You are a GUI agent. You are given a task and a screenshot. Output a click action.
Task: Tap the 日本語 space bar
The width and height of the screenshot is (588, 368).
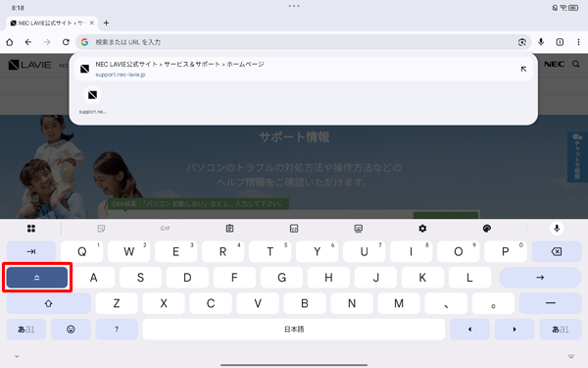click(x=294, y=330)
